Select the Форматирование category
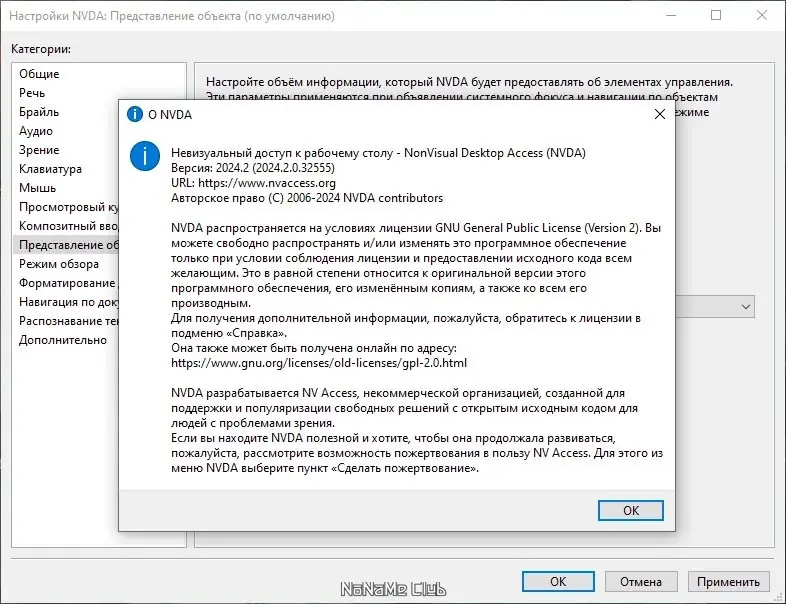Screen dimensions: 786x604 67,283
